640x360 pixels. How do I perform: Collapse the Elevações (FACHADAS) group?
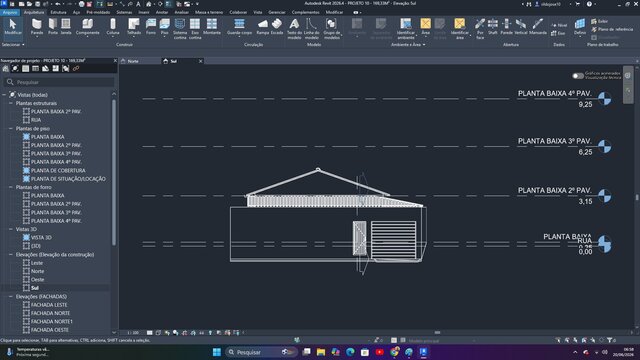(x=11, y=296)
